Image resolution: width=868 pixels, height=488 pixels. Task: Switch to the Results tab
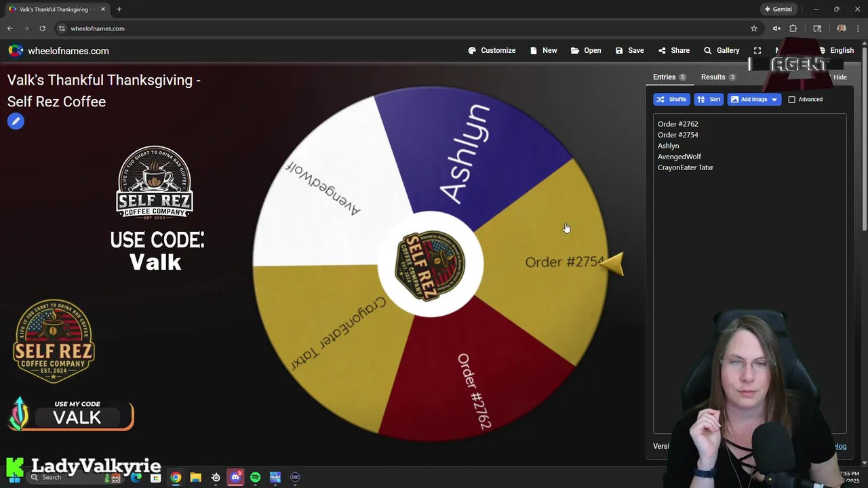(718, 77)
